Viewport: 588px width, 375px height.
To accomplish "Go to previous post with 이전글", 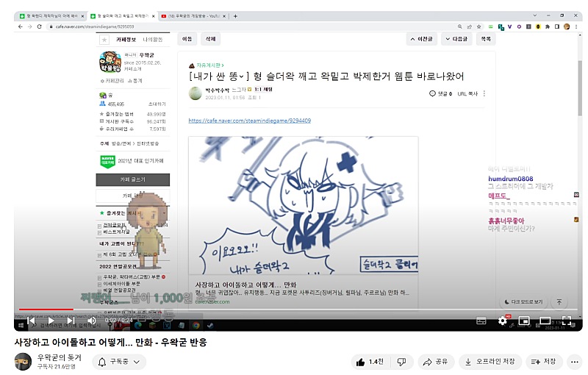I will (421, 39).
